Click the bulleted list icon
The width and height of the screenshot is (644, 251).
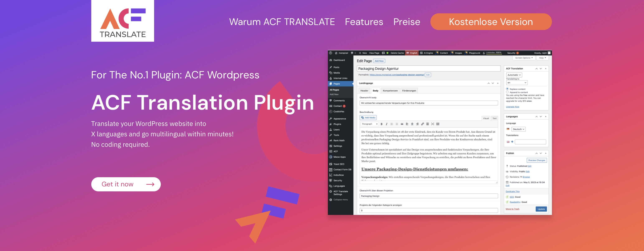click(x=392, y=124)
